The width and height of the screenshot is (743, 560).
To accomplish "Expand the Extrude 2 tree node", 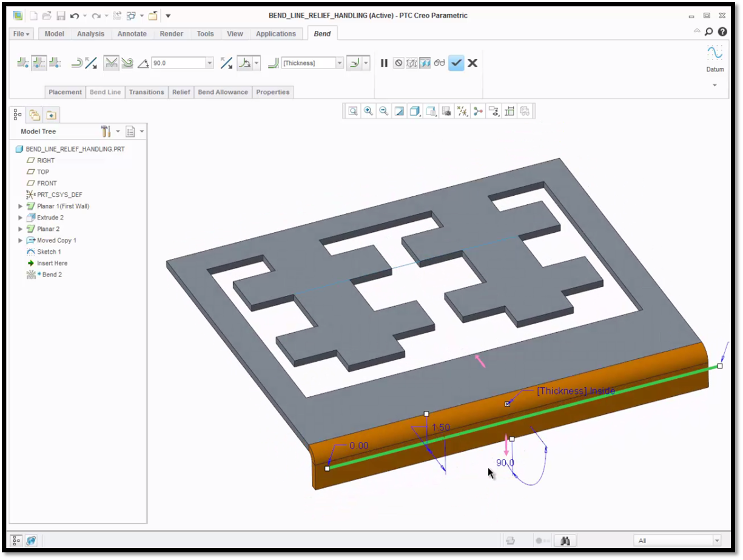I will tap(21, 218).
